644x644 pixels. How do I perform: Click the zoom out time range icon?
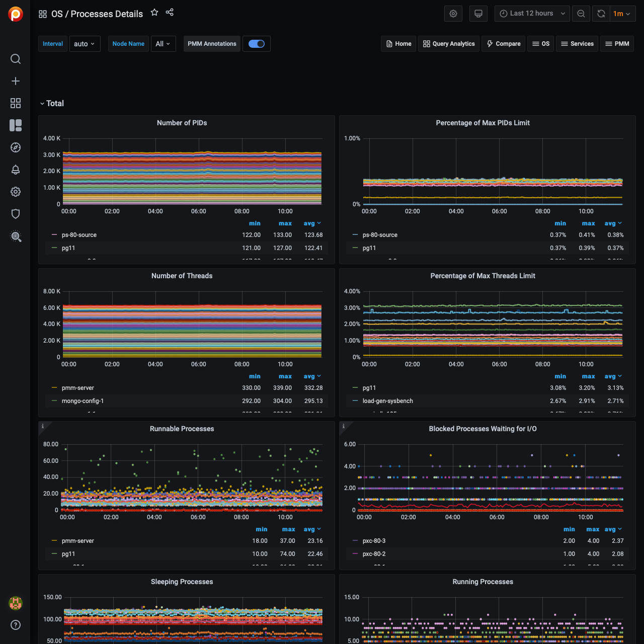coord(581,14)
